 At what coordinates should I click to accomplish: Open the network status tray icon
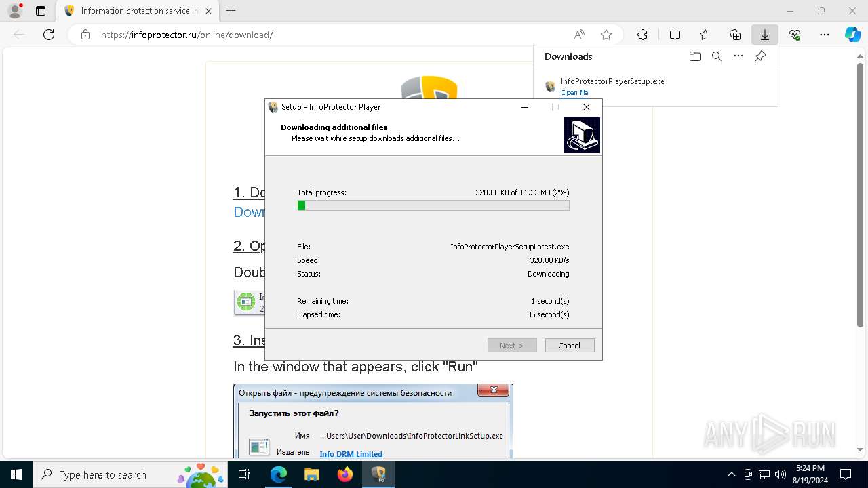764,474
